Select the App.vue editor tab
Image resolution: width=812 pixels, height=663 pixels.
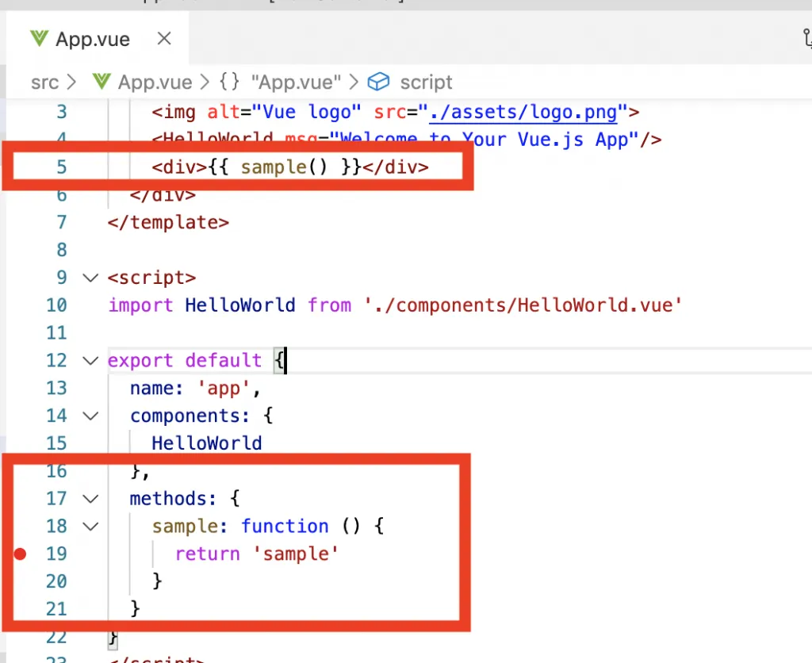point(92,39)
